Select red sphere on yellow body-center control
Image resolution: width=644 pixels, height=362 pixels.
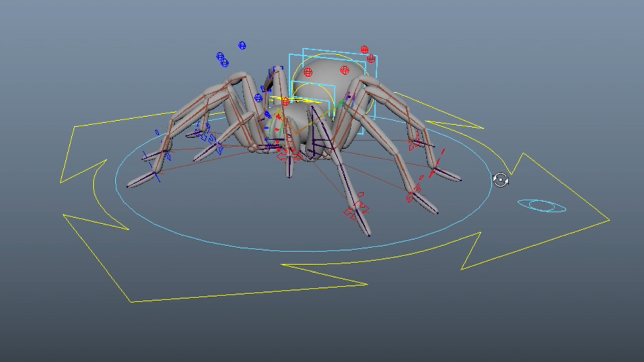[x=285, y=101]
